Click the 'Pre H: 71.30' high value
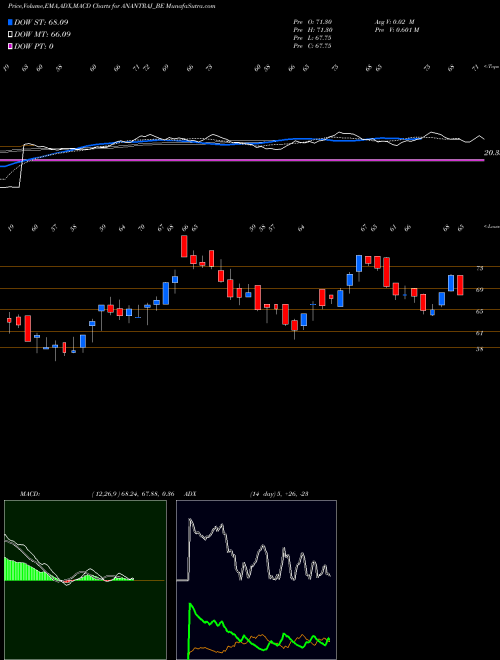The width and height of the screenshot is (500, 660). pos(314,30)
